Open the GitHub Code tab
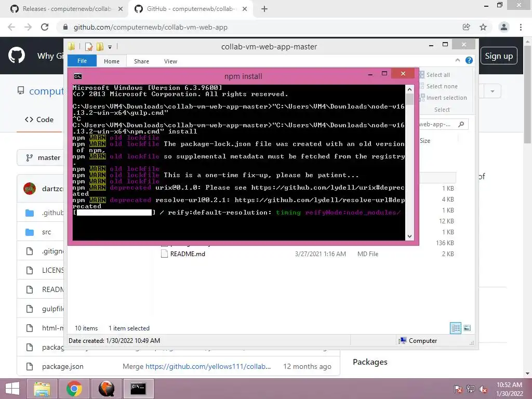The height and width of the screenshot is (399, 532). click(x=39, y=119)
